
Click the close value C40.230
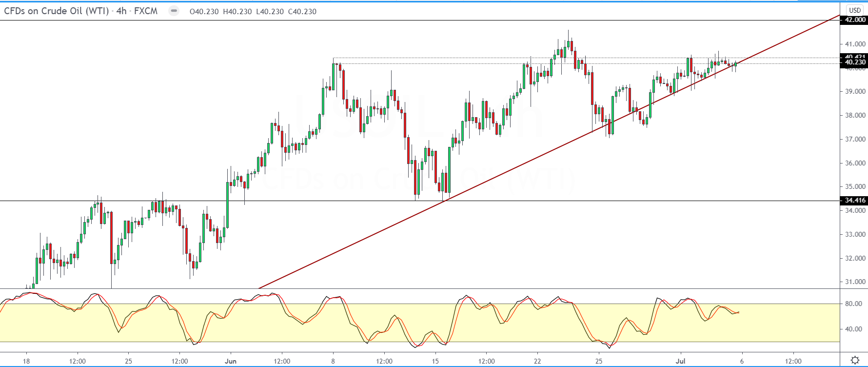click(x=302, y=11)
